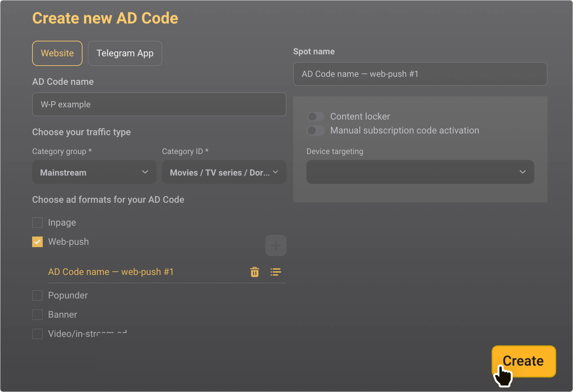Switch to the Telegram App tab
The width and height of the screenshot is (573, 392).
(125, 53)
